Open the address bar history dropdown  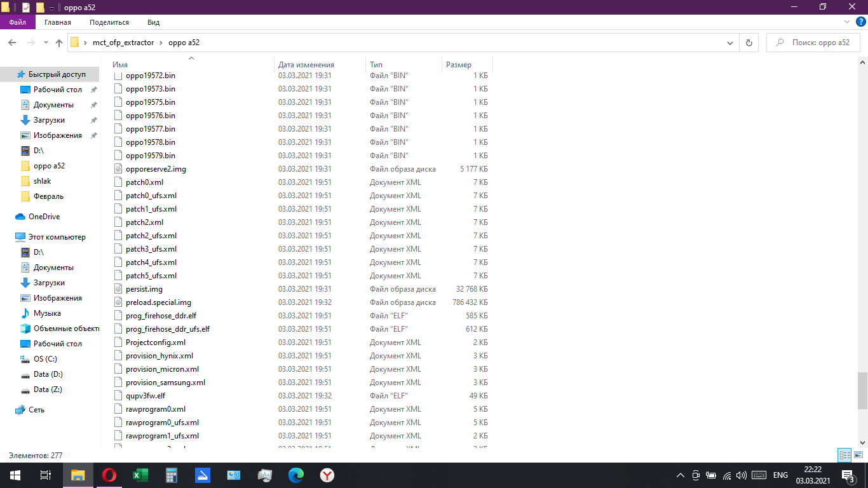(x=729, y=43)
